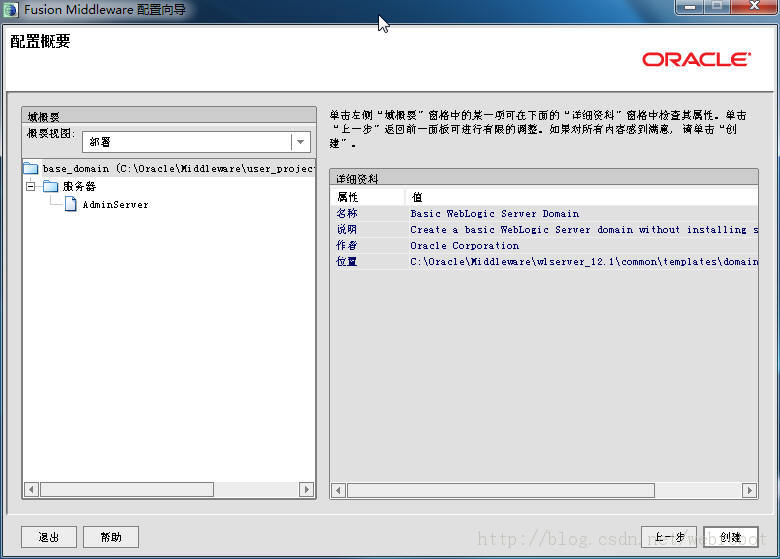The image size is (780, 559).
Task: Click the 创建 button
Action: click(731, 537)
